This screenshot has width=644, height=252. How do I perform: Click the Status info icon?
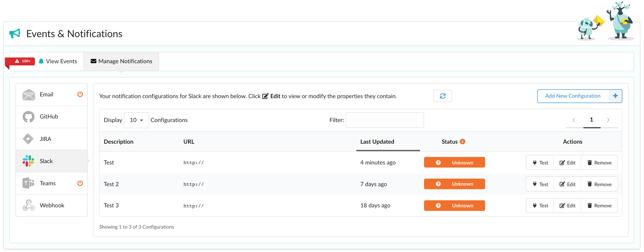coord(463,142)
